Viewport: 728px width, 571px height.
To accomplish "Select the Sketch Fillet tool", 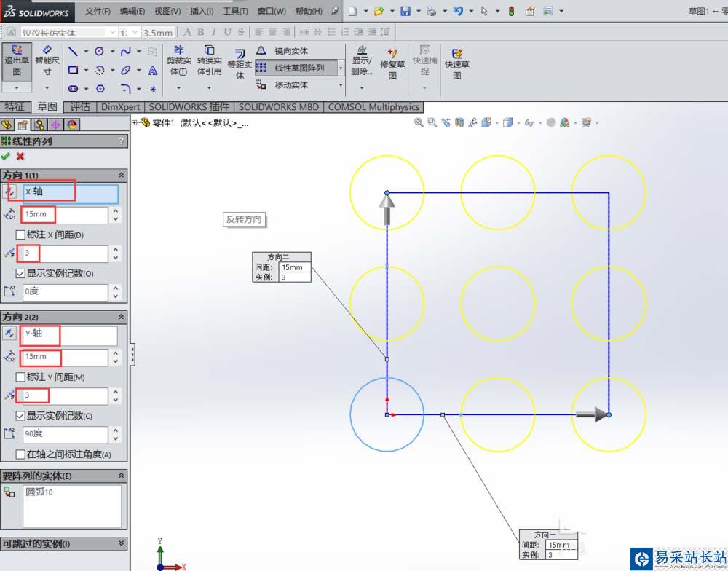I will [x=126, y=88].
